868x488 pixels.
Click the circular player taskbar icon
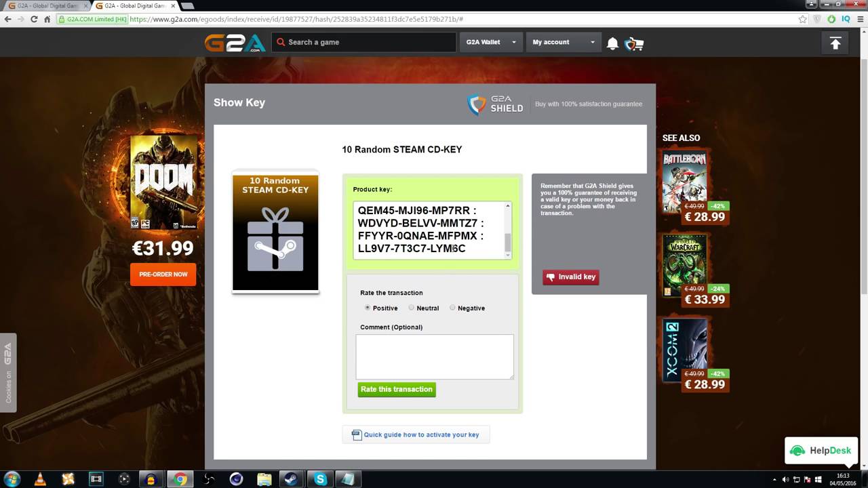point(124,479)
